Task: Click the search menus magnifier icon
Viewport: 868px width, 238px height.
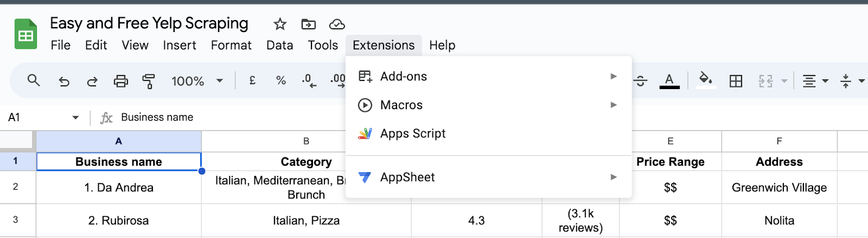Action: tap(34, 81)
